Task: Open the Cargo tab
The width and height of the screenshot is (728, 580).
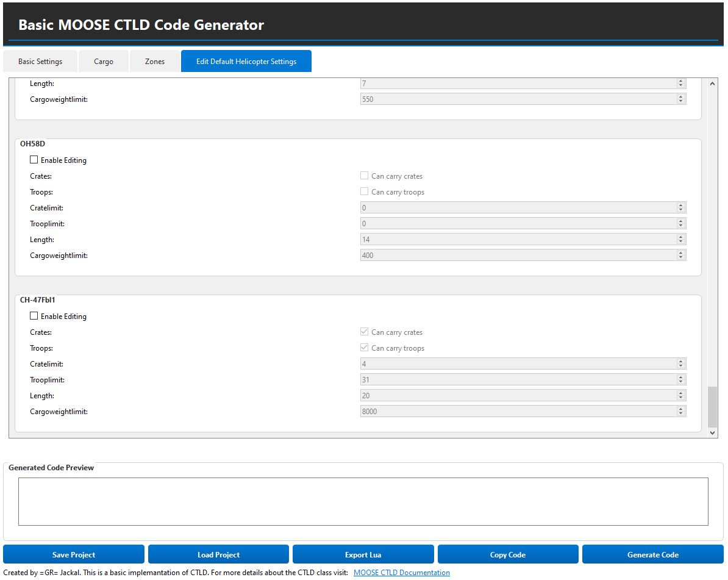Action: click(104, 62)
